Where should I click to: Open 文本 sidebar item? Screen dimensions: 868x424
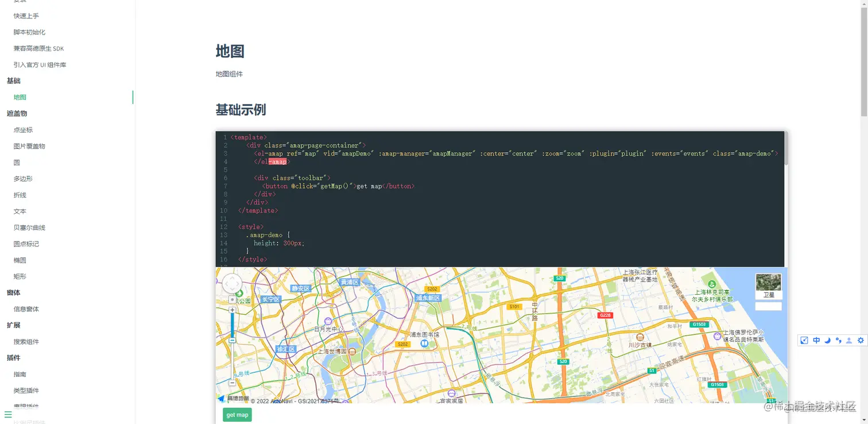(x=20, y=211)
